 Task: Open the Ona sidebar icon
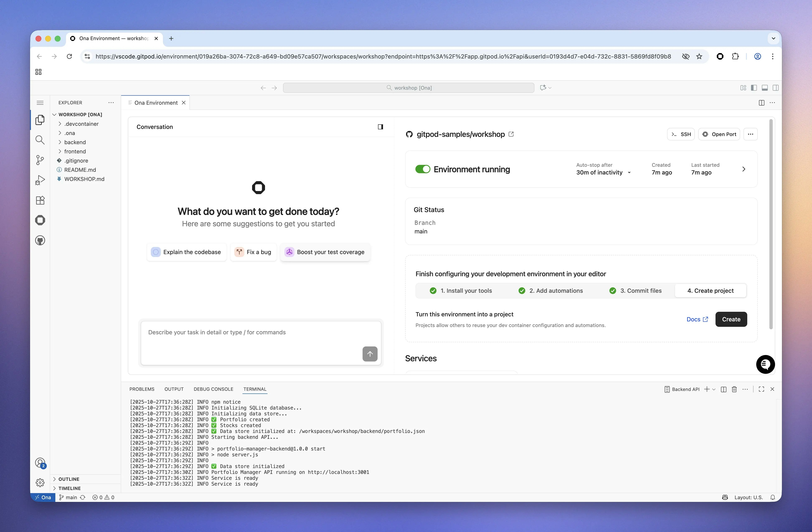coord(40,220)
